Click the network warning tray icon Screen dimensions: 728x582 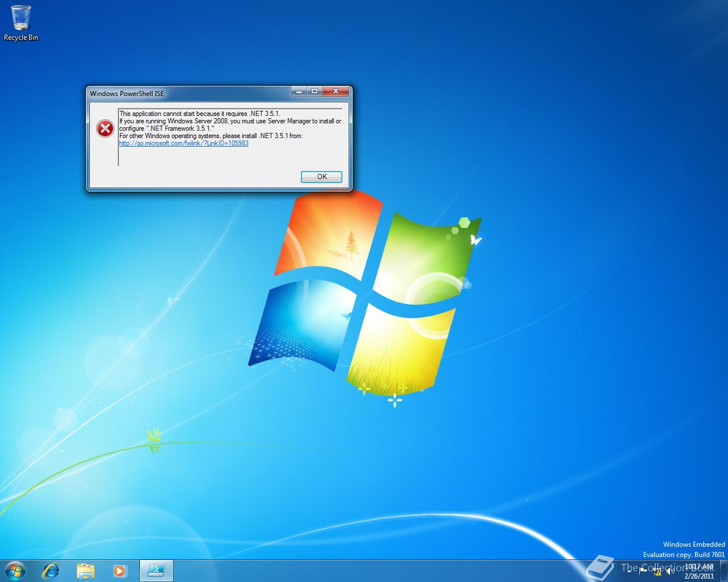tap(657, 571)
